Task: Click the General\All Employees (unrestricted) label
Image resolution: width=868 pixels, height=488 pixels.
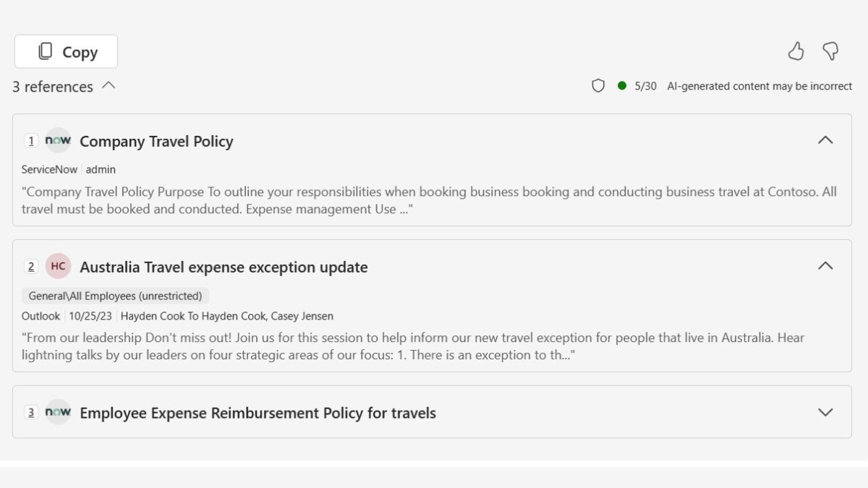Action: (116, 296)
